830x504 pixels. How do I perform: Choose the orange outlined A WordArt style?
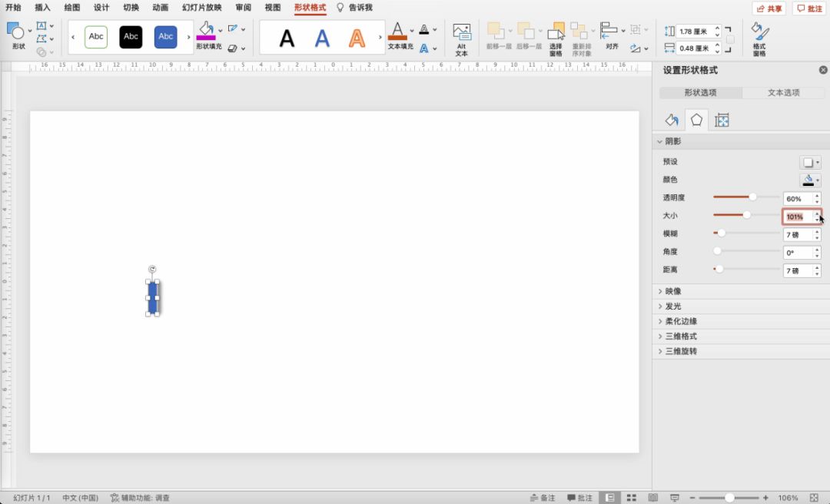coord(357,38)
